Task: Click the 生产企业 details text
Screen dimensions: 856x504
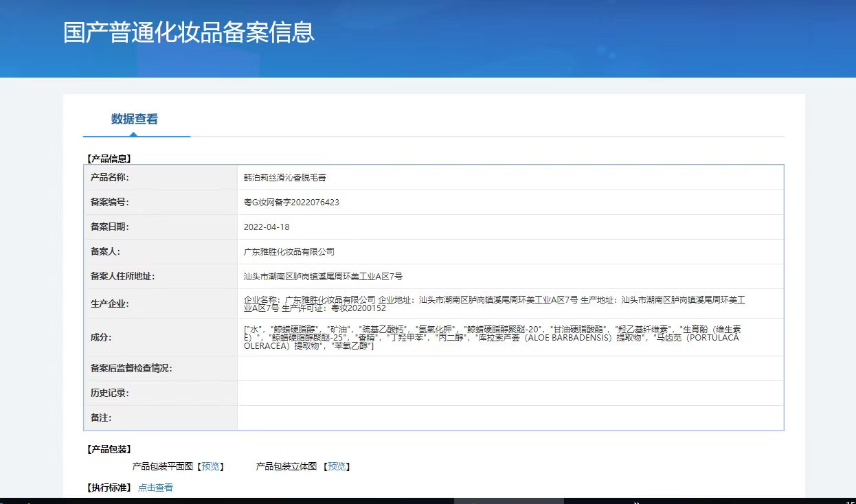Action: 495,303
